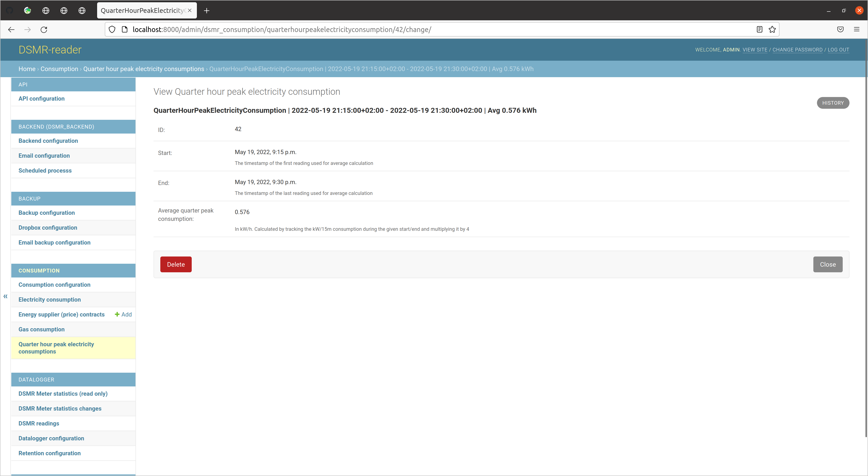Click the forward navigation arrow
This screenshot has height=476, width=868.
pos(27,30)
